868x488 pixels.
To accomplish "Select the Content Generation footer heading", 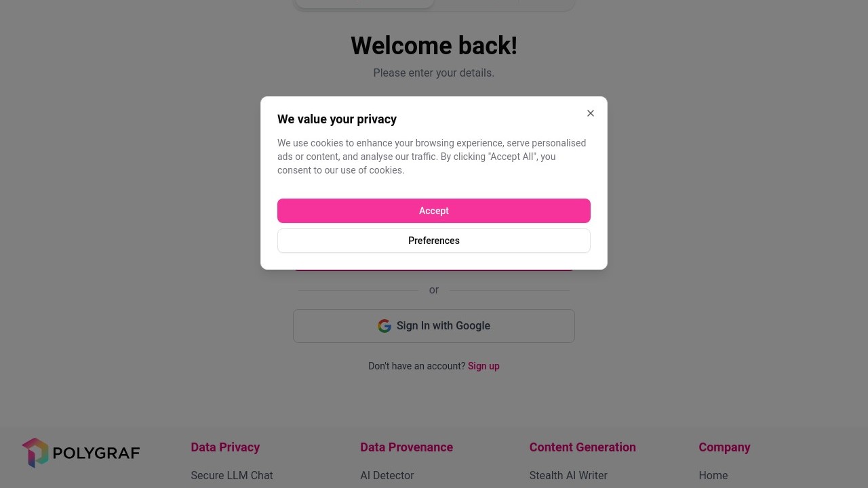I will (x=583, y=447).
